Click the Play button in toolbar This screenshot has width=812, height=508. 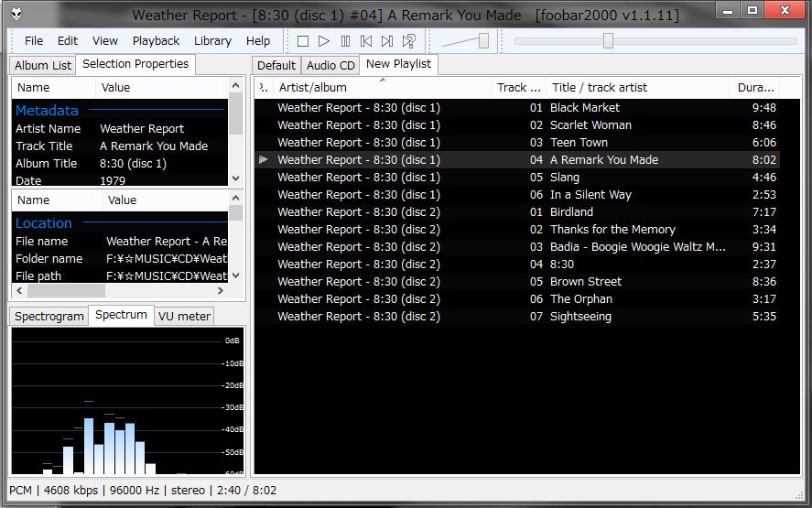(324, 41)
